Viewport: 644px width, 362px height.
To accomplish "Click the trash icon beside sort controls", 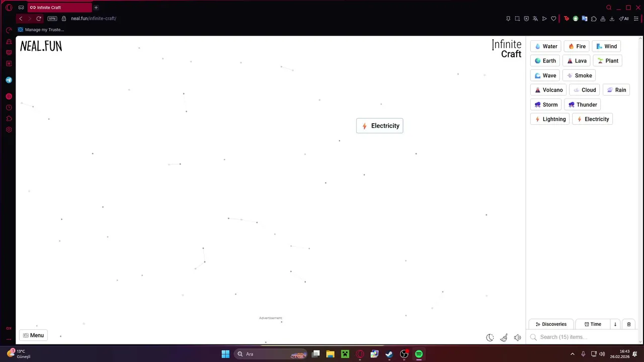I will (x=629, y=324).
